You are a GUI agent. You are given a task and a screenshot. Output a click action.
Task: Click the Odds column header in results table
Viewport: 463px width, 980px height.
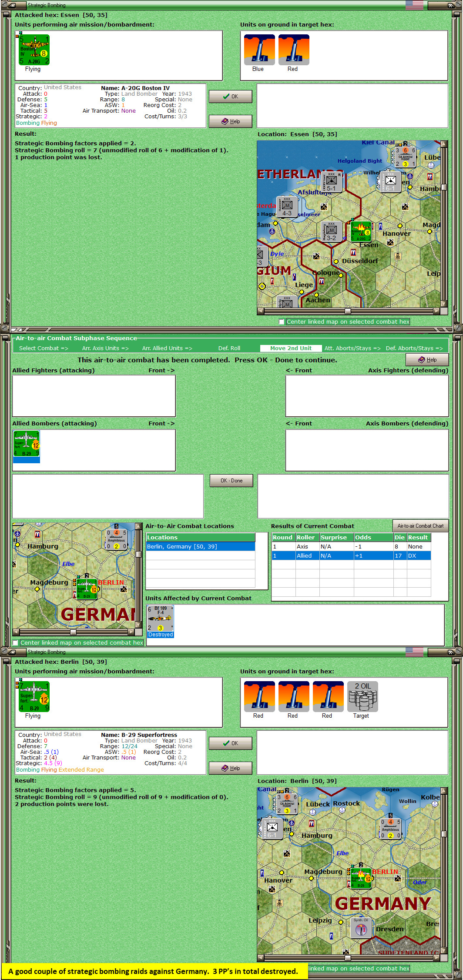(x=373, y=537)
